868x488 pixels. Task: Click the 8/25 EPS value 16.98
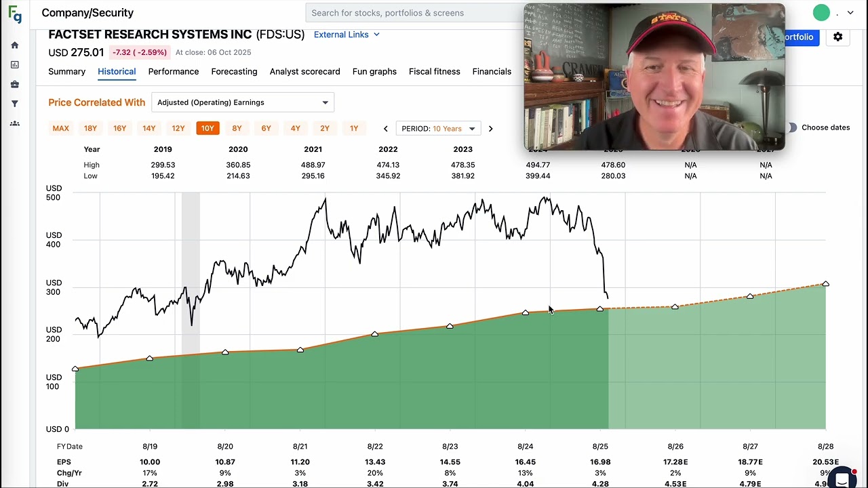pos(600,462)
